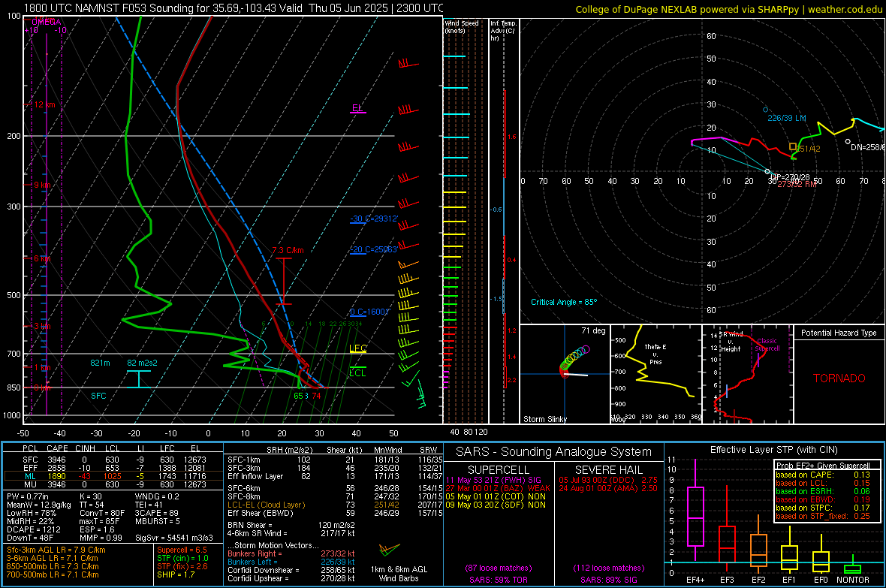Click the SFC-1km shear row
Viewport: 886px width, 588px height.
tap(335, 460)
